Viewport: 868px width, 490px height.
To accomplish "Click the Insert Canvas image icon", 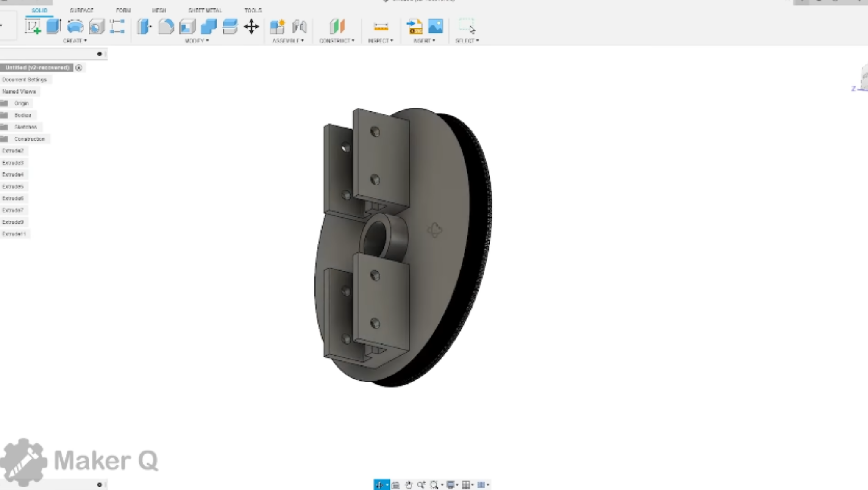I will tap(436, 26).
